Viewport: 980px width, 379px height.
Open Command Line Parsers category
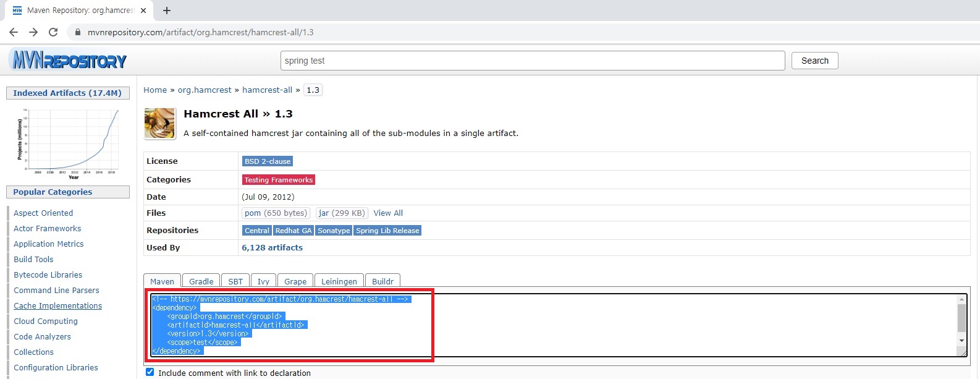pyautogui.click(x=56, y=290)
